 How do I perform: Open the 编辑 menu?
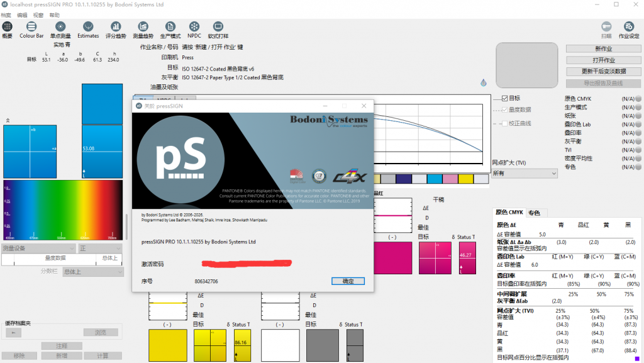[x=22, y=15]
